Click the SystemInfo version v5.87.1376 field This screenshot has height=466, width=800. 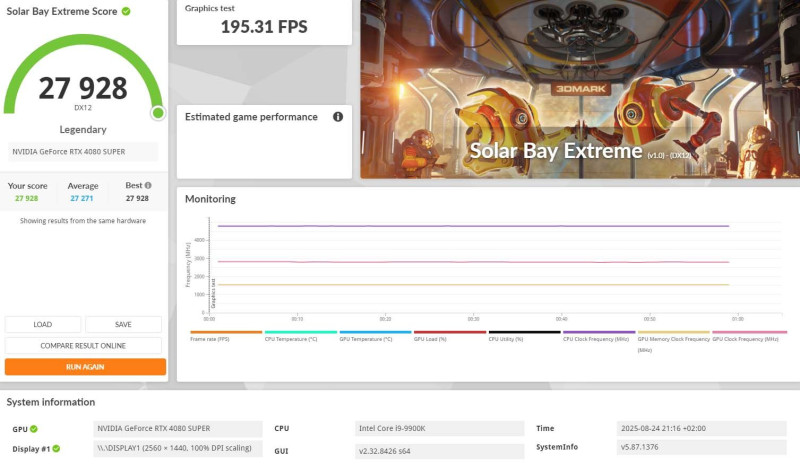(702, 447)
